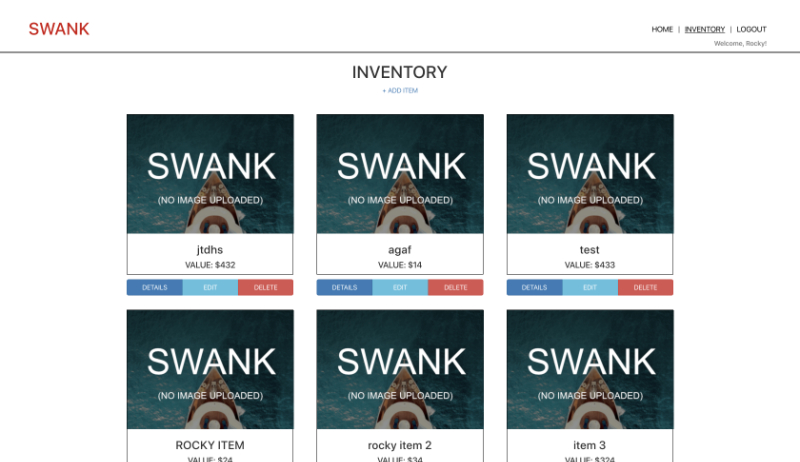Viewport: 800px width, 462px height.
Task: Edit the test item
Action: coord(590,288)
